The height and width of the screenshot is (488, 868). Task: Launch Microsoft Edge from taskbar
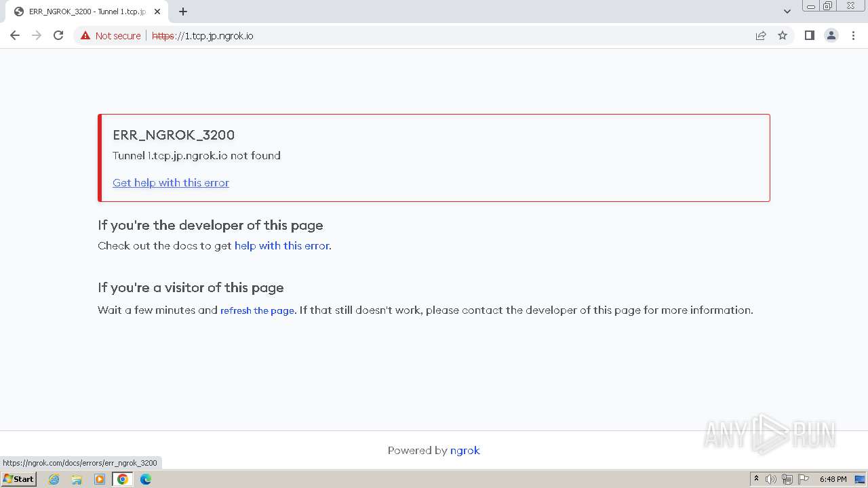pyautogui.click(x=146, y=479)
